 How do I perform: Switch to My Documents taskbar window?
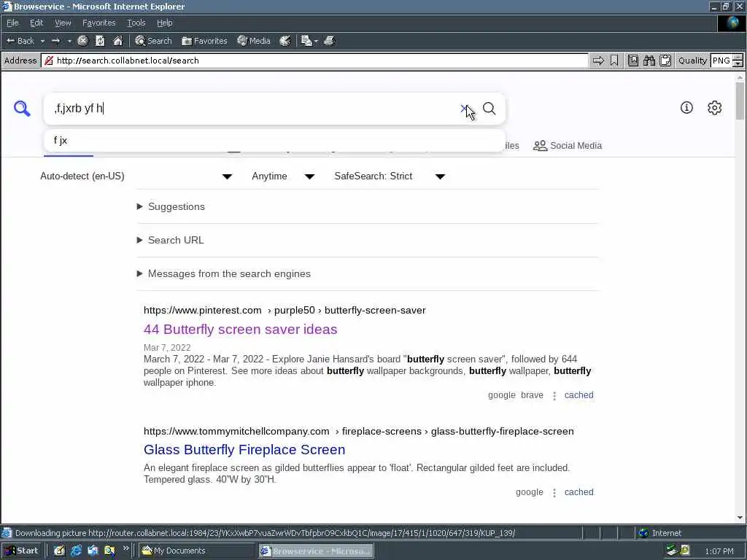197,551
